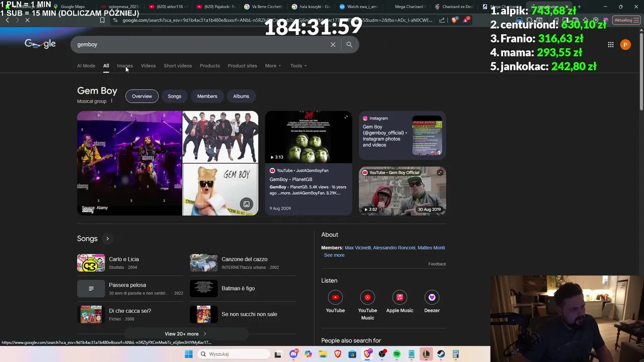Click the Windows Wyszukaj search box
The width and height of the screenshot is (644, 362).
coord(233,354)
